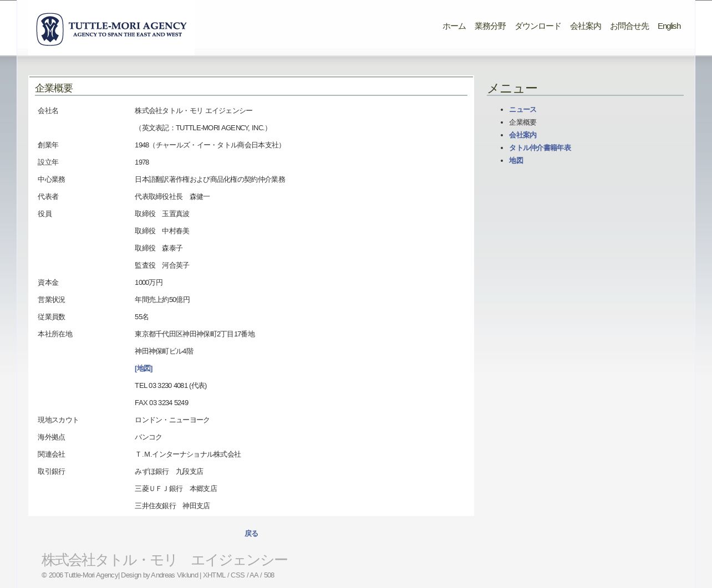712x588 pixels.
Task: Open 会社案内 in the top navigation
Action: pos(586,26)
